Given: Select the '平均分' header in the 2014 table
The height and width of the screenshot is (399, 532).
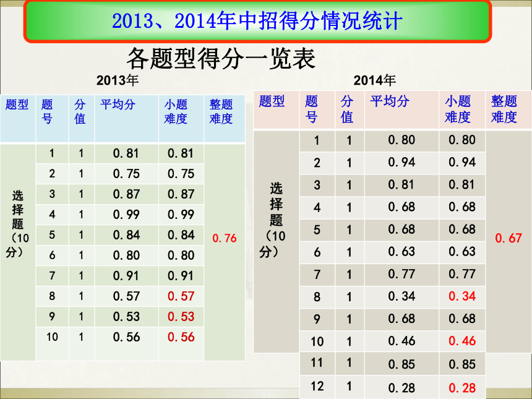Looking at the screenshot, I should pos(390,101).
